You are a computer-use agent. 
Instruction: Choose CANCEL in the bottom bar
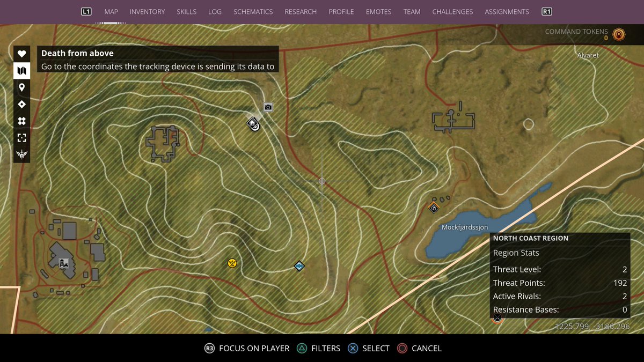coord(427,348)
